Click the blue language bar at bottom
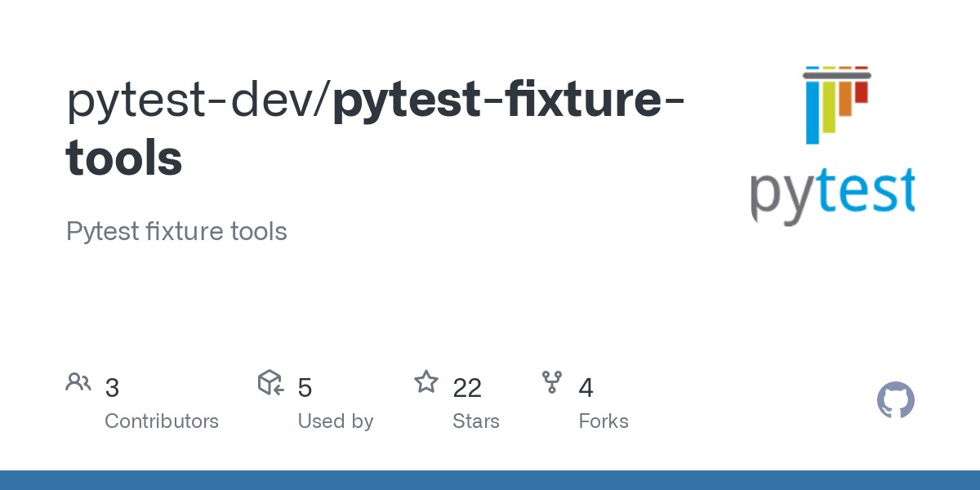The height and width of the screenshot is (490, 980). [x=490, y=480]
